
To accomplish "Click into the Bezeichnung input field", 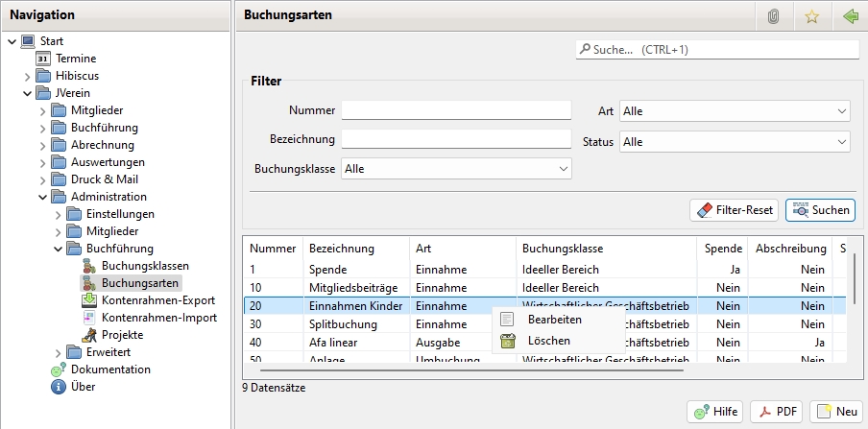I will coord(456,140).
